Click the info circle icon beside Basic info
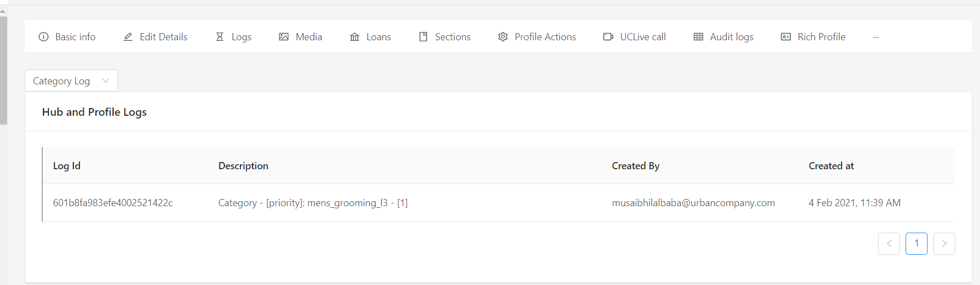 pos(44,37)
